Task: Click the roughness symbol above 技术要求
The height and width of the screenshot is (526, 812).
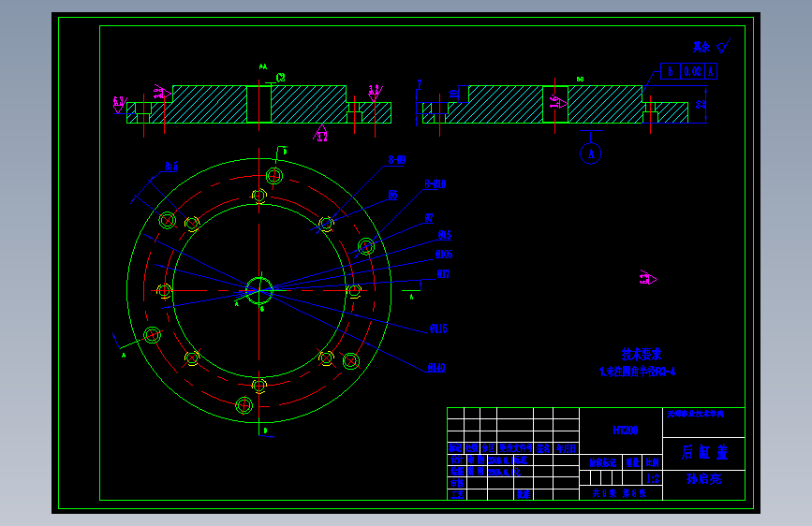Action: [x=648, y=278]
